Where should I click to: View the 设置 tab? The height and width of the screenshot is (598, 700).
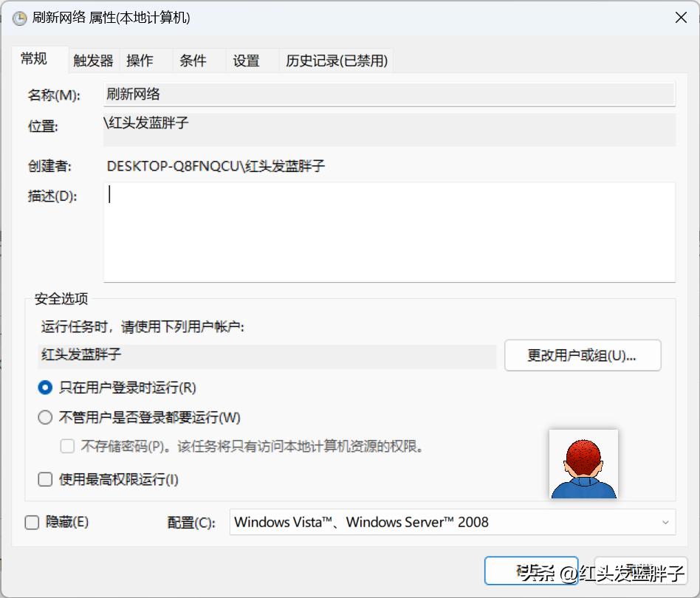click(x=247, y=61)
